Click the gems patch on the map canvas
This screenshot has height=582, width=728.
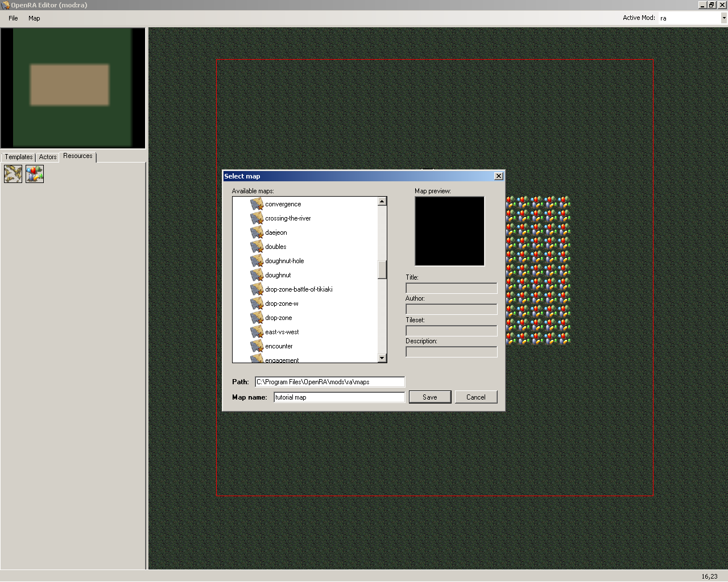coord(538,271)
